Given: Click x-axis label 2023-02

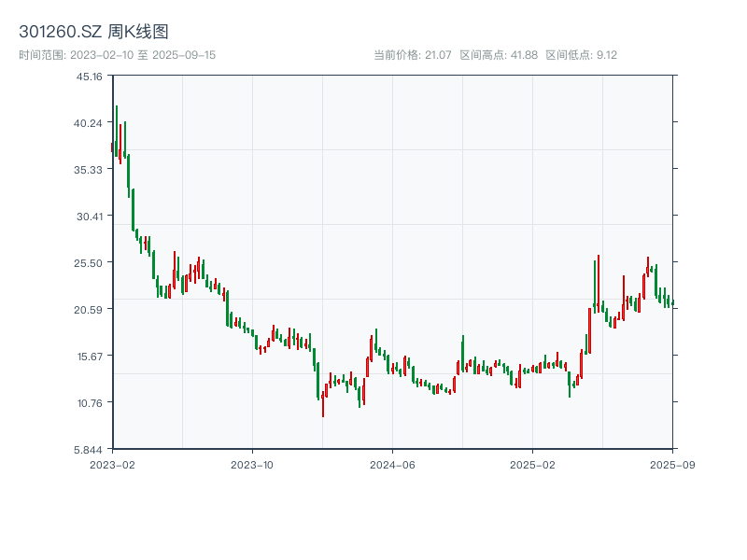Looking at the screenshot, I should [x=112, y=465].
